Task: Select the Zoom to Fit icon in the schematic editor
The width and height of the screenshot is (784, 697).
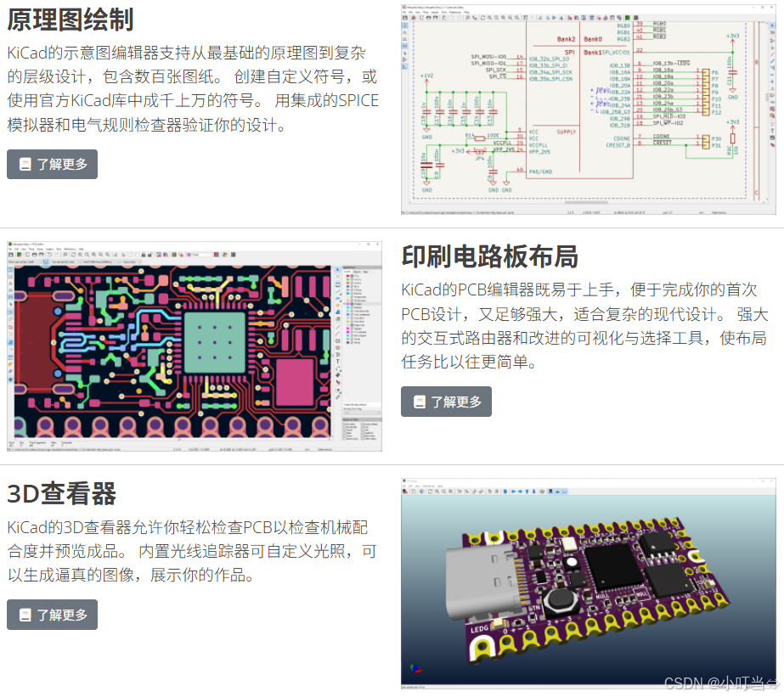Action: click(502, 18)
